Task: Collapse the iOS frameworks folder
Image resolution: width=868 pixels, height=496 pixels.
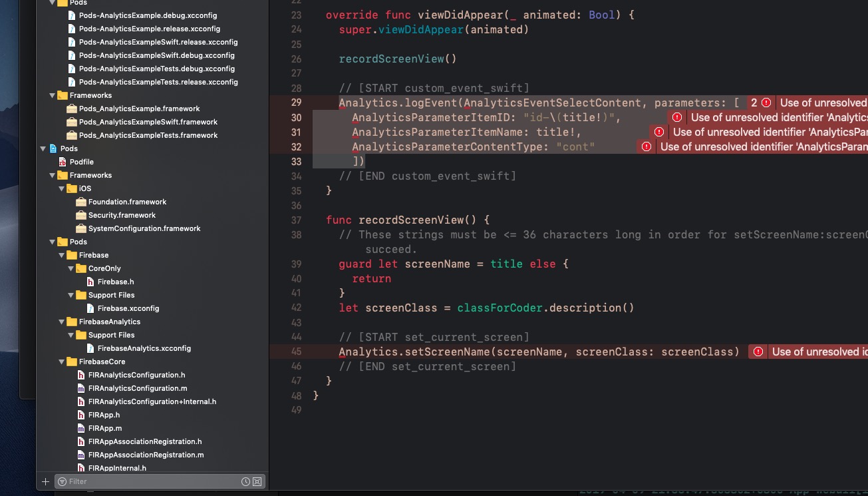Action: pos(61,188)
